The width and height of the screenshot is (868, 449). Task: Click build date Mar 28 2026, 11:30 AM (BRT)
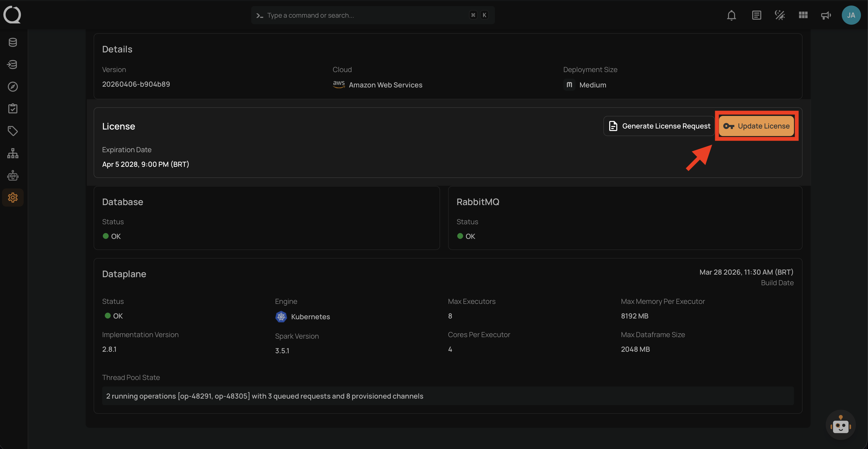click(746, 272)
